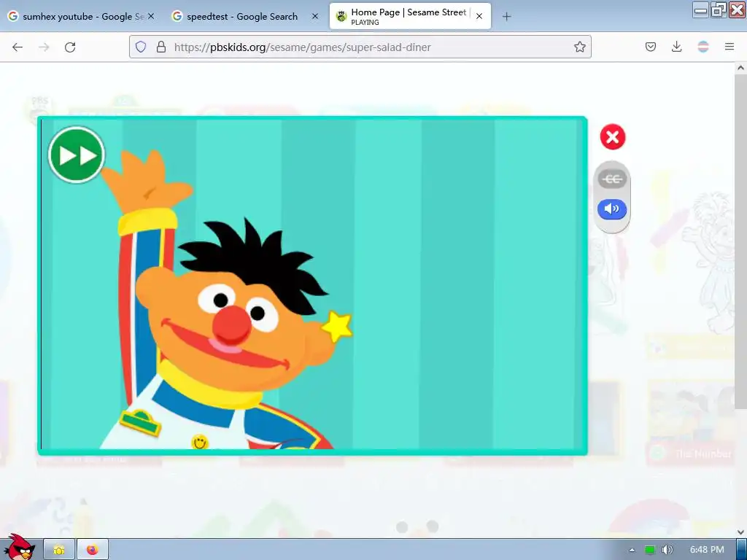Open tracking protection shield info

click(141, 47)
